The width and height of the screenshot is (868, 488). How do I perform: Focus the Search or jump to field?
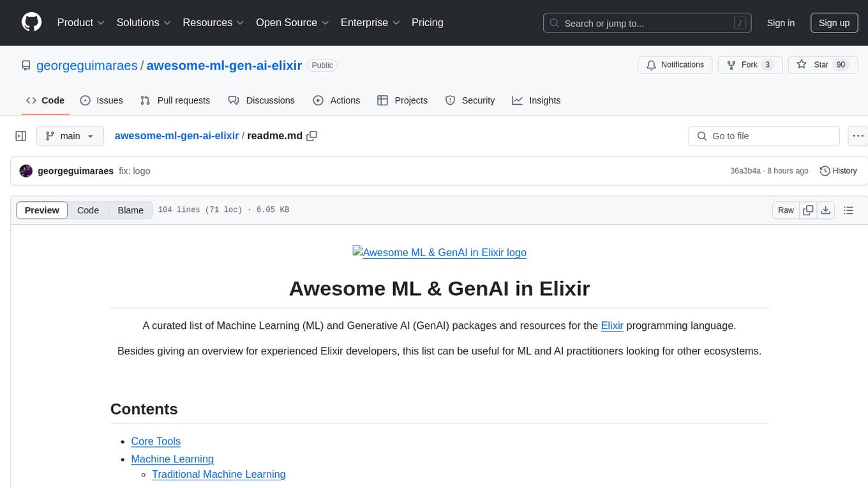point(646,23)
